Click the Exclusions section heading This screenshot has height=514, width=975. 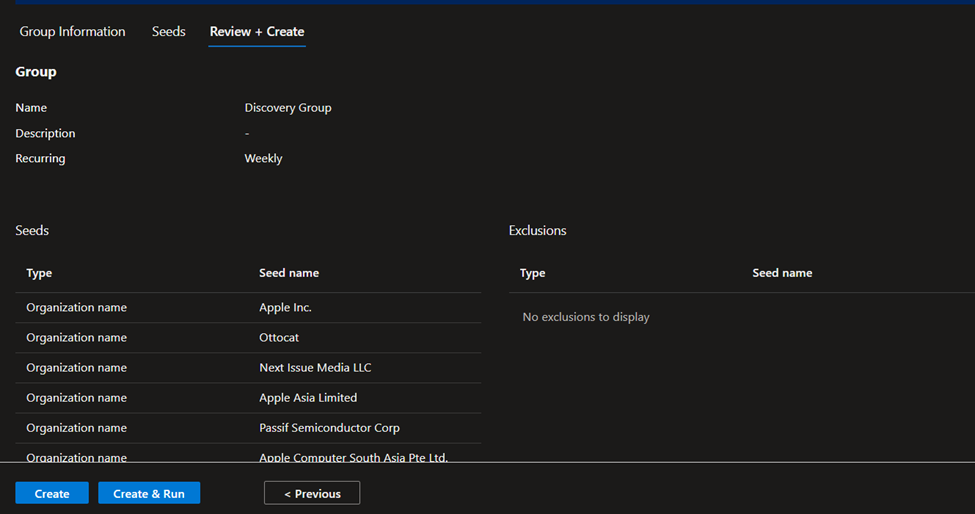[x=538, y=231]
